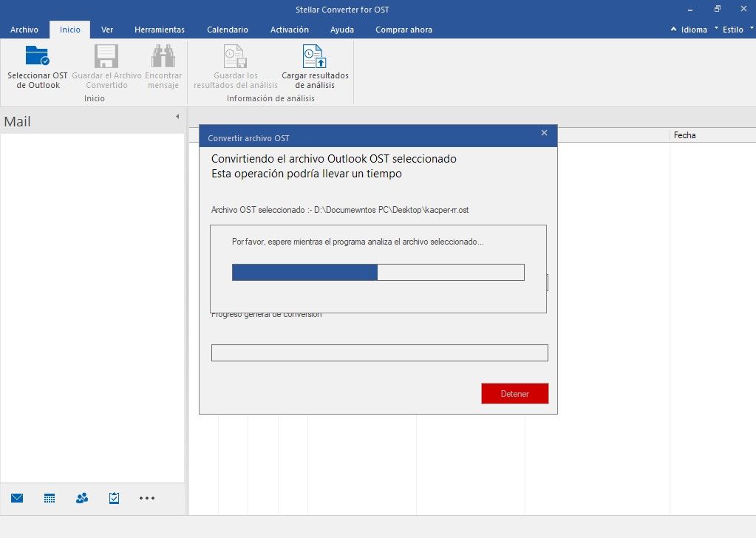
Task: Open contacts people icon
Action: coord(82,498)
